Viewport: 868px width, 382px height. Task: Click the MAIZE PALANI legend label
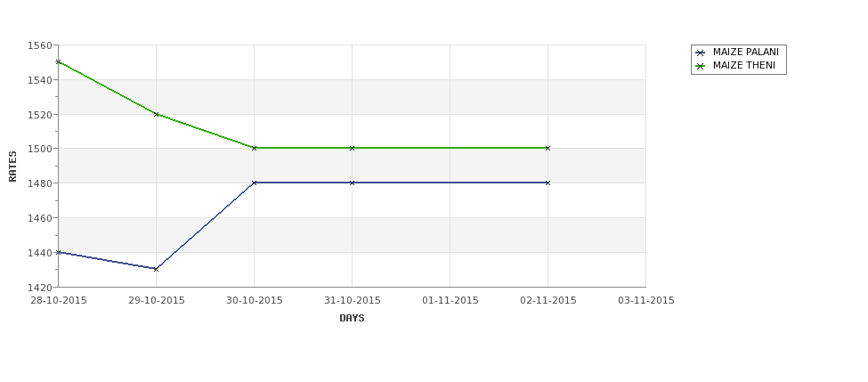[746, 52]
